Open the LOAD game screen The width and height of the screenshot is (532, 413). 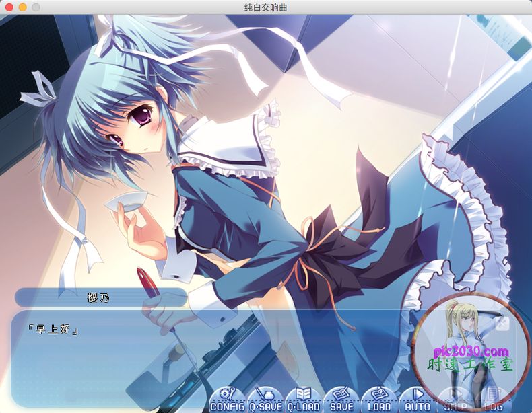[379, 400]
